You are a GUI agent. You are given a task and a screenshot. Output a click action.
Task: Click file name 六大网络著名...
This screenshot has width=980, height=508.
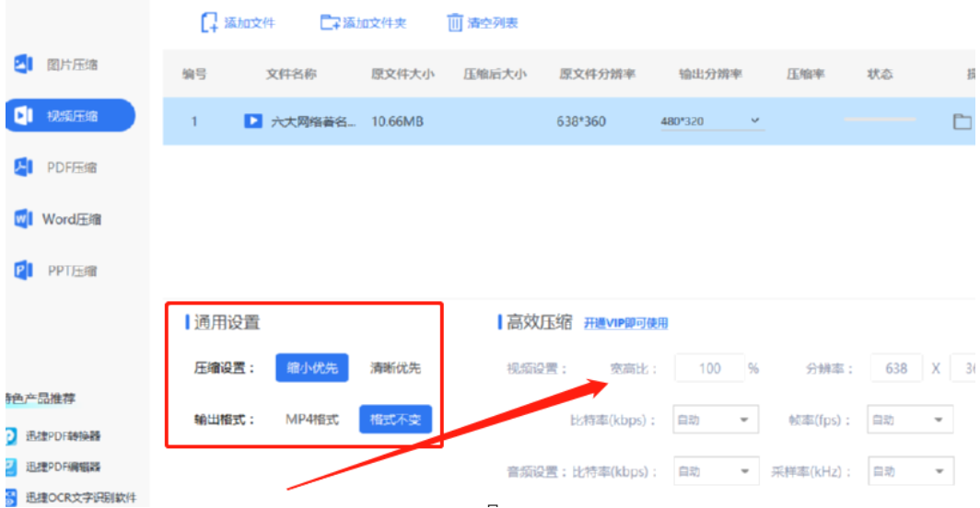tap(313, 121)
